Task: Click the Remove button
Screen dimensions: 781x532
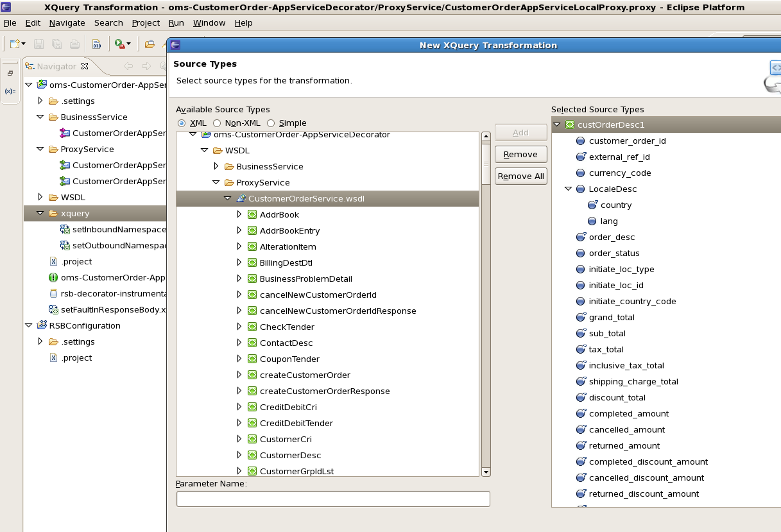Action: click(x=520, y=154)
